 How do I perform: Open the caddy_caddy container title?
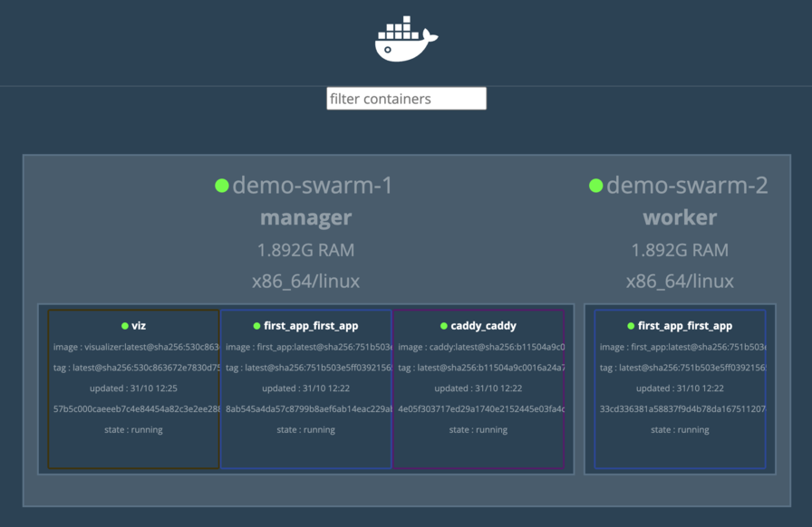pos(484,326)
